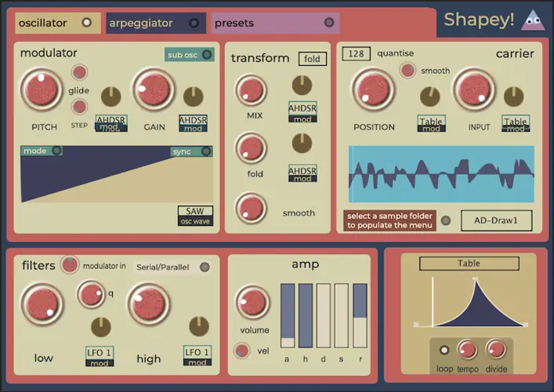Click the envelope tempo knob
Image resolution: width=554 pixels, height=392 pixels.
(x=467, y=350)
